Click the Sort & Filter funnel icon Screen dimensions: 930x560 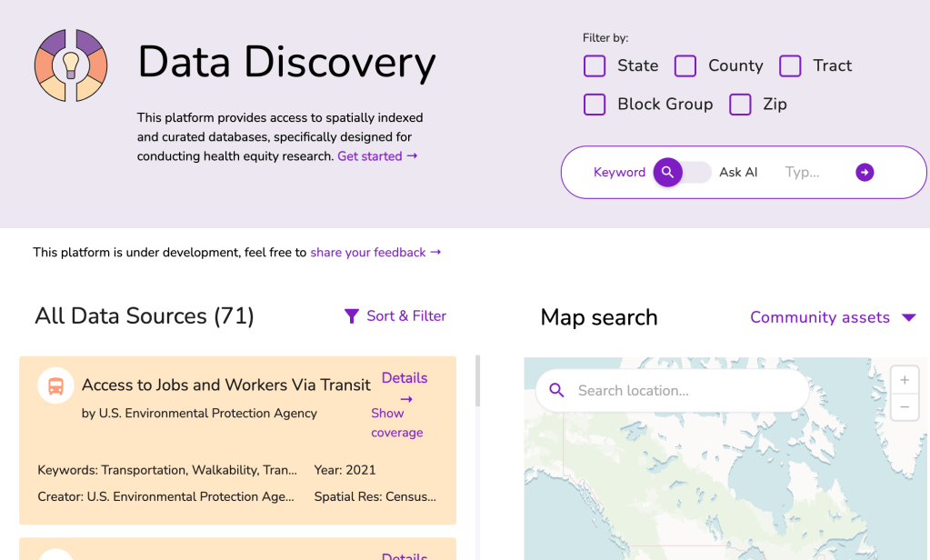352,316
